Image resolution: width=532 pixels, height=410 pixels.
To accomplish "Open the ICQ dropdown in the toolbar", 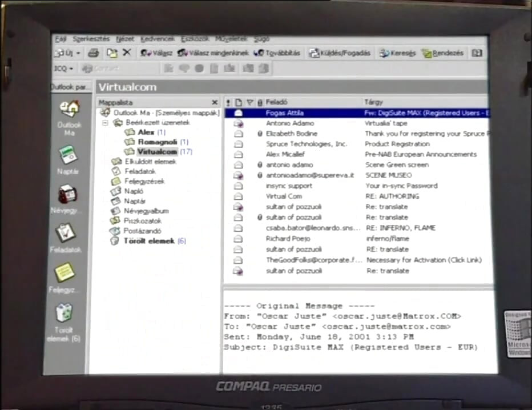I will [x=63, y=69].
